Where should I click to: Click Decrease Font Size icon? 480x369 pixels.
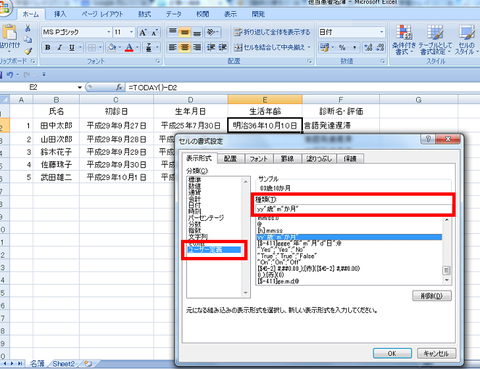click(154, 32)
